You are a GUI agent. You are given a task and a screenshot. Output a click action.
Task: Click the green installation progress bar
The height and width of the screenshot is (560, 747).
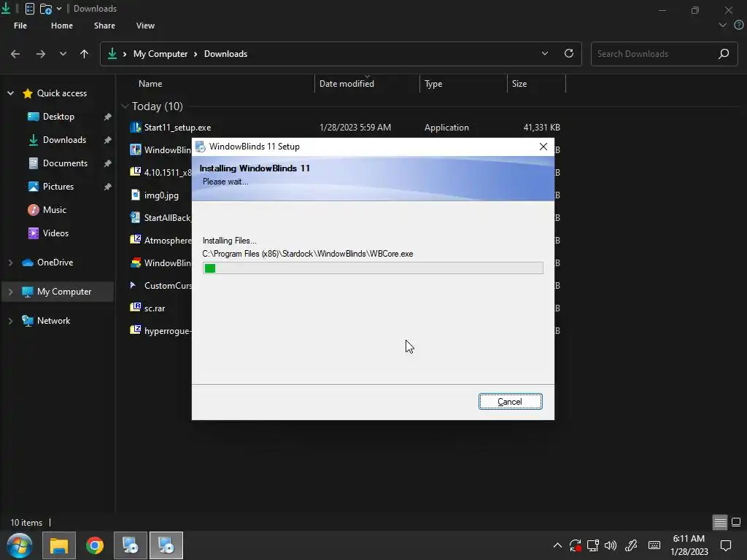pos(373,268)
